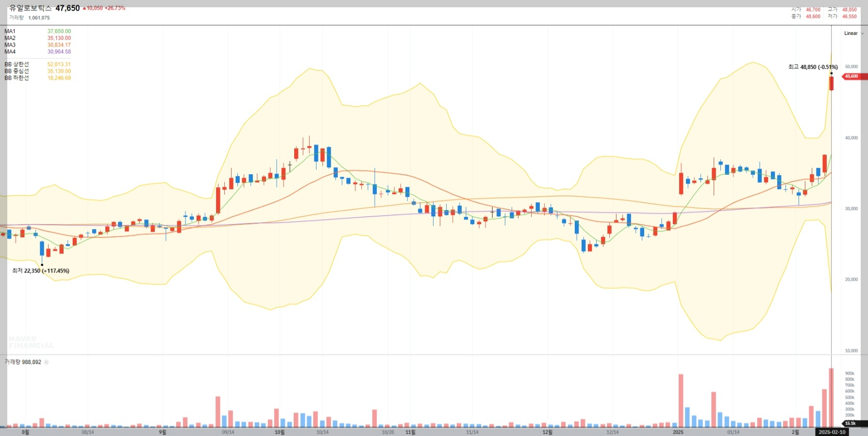Click the 2025-02-10 date marker on time axis
The height and width of the screenshot is (436, 868).
832,432
